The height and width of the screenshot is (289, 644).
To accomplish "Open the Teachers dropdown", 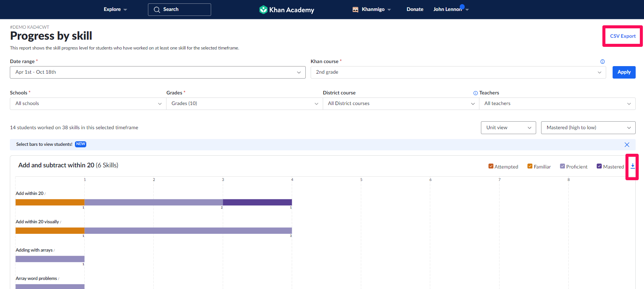I will 557,104.
